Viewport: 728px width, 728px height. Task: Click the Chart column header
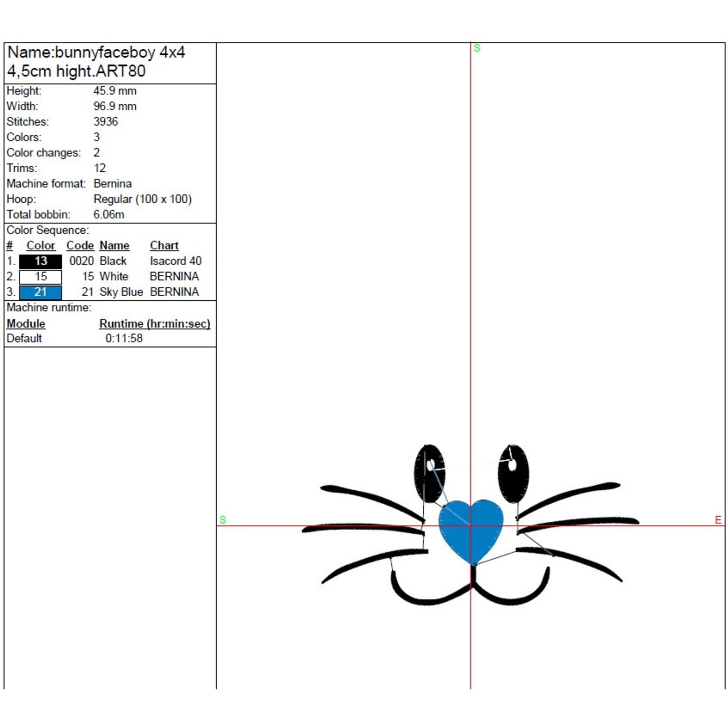tap(164, 246)
